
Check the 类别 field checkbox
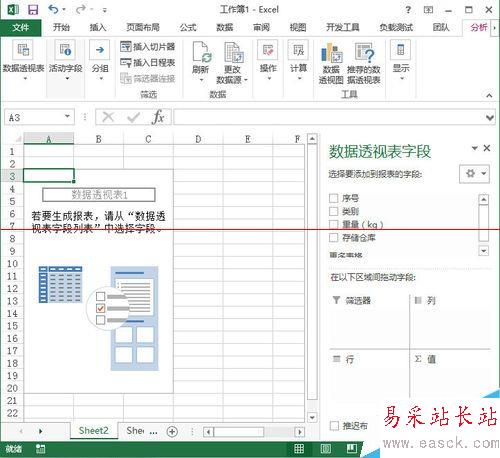point(333,211)
